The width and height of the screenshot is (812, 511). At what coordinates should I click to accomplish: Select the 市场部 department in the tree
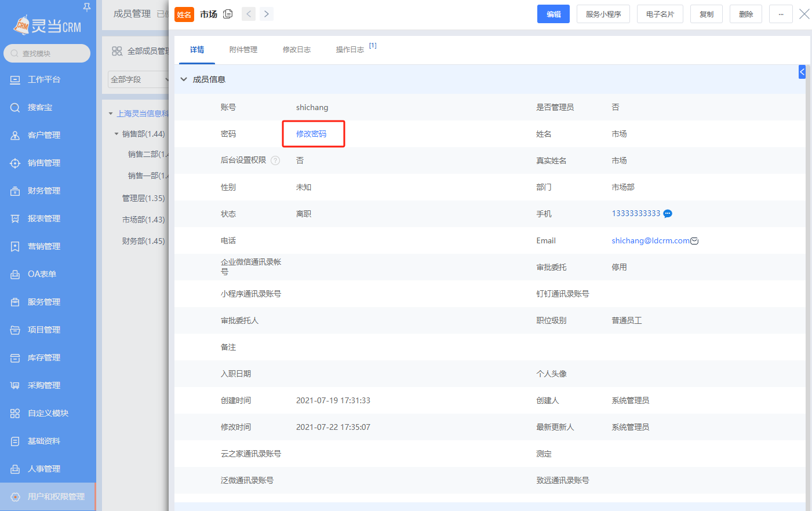point(143,220)
